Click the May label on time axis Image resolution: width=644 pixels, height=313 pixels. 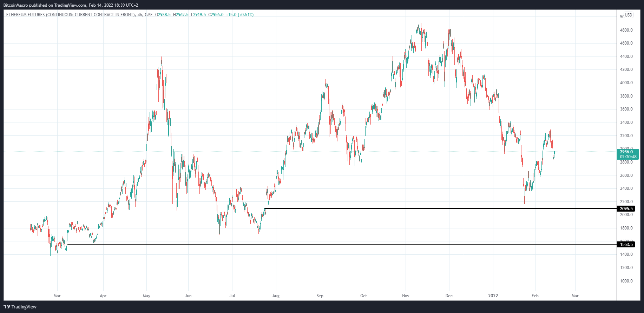[x=146, y=296]
